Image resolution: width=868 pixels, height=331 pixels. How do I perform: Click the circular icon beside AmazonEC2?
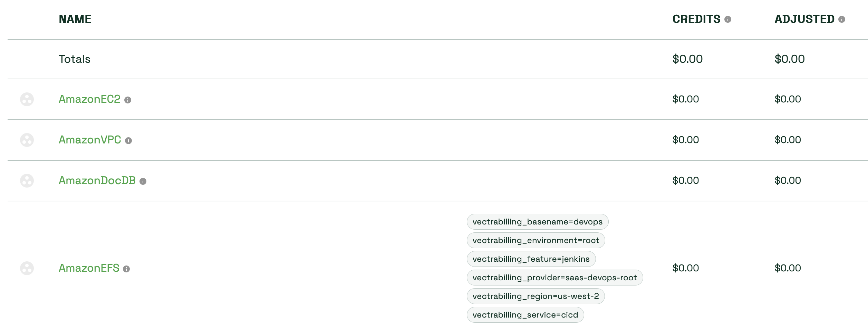click(28, 99)
